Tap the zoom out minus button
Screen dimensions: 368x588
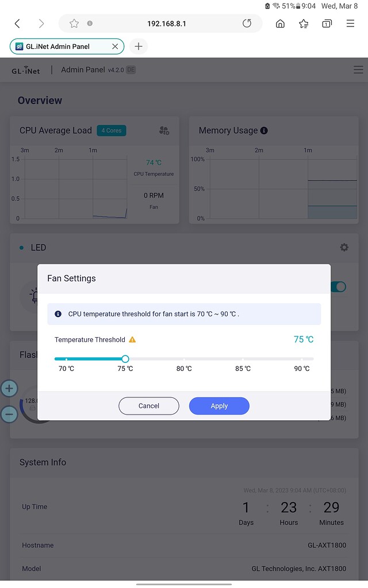[x=9, y=413]
